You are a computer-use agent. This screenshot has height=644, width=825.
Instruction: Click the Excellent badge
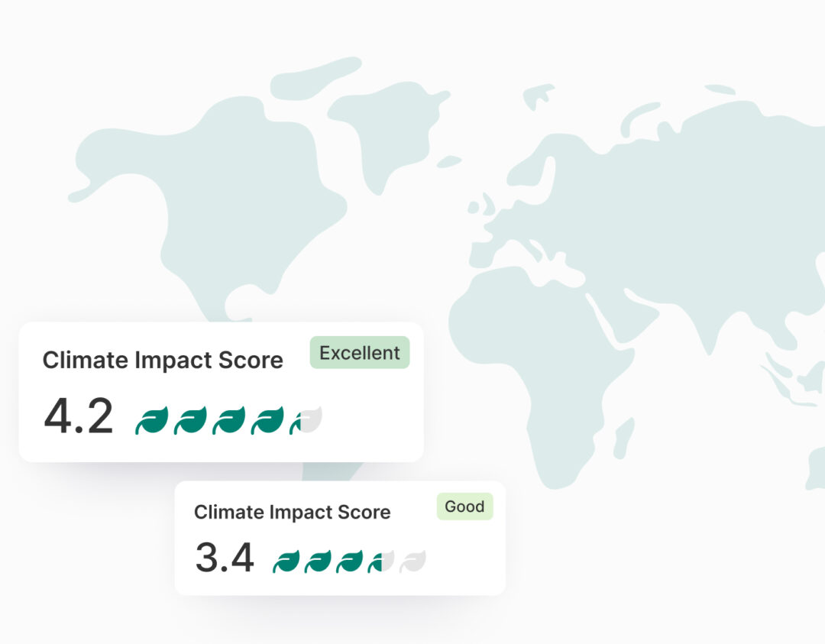[360, 353]
